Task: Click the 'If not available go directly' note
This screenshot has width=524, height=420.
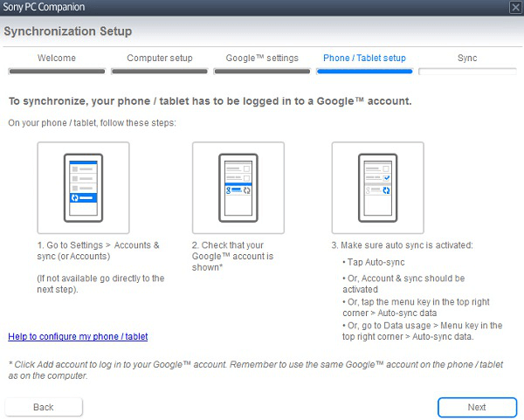Action: (x=100, y=283)
